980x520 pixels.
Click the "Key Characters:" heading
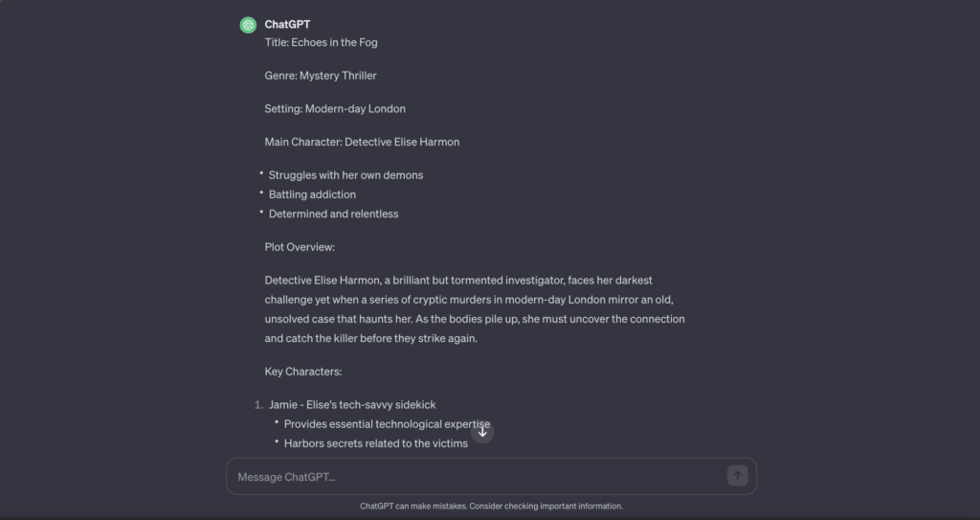pyautogui.click(x=303, y=372)
